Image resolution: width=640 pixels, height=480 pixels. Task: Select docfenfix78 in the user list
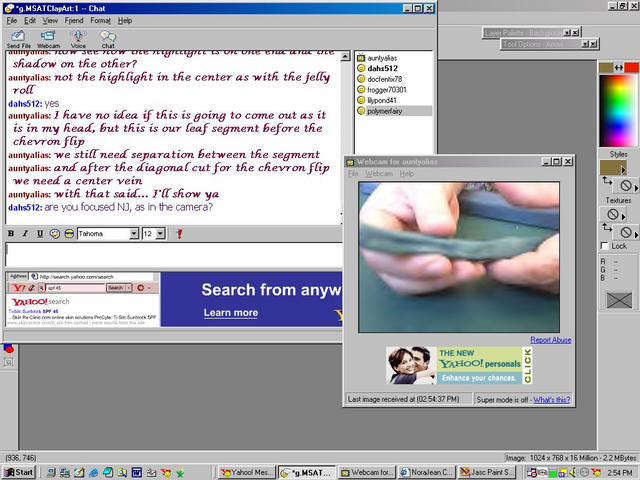[384, 79]
